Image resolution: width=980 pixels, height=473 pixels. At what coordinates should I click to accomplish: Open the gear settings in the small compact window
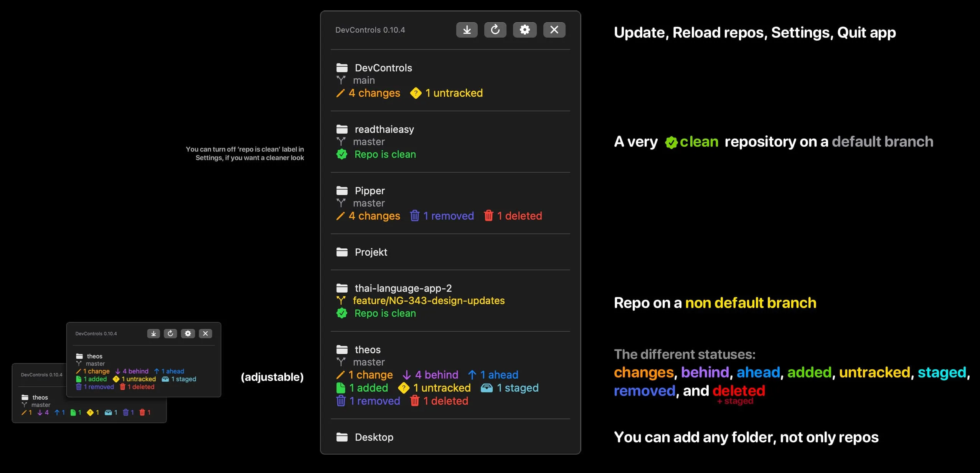(188, 333)
